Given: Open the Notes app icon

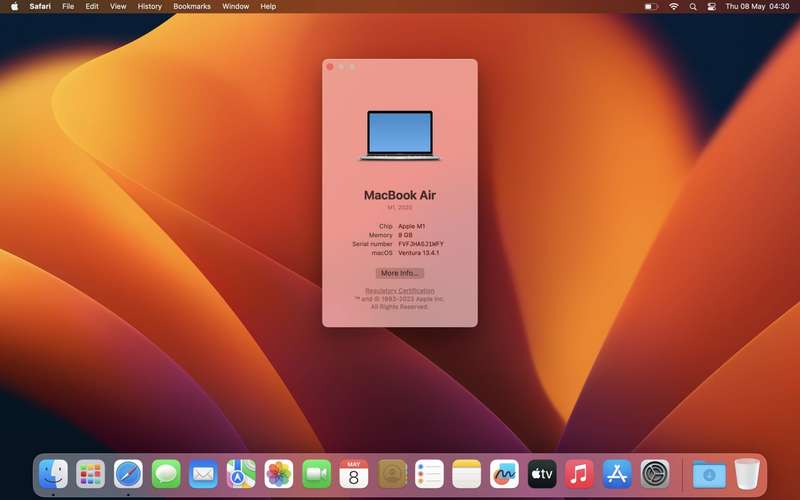Looking at the screenshot, I should tap(466, 474).
